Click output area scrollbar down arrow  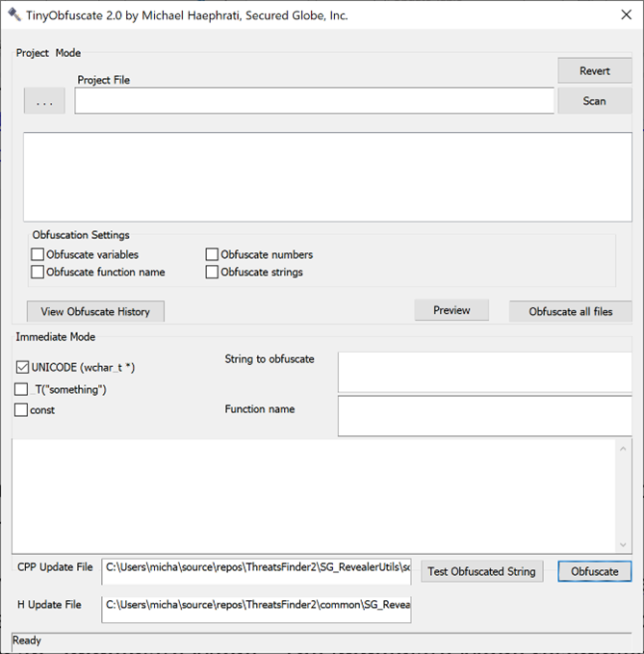tap(623, 544)
